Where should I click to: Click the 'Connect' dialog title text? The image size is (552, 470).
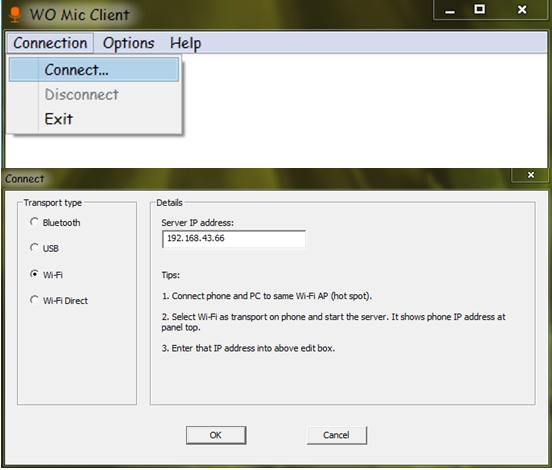tap(24, 179)
